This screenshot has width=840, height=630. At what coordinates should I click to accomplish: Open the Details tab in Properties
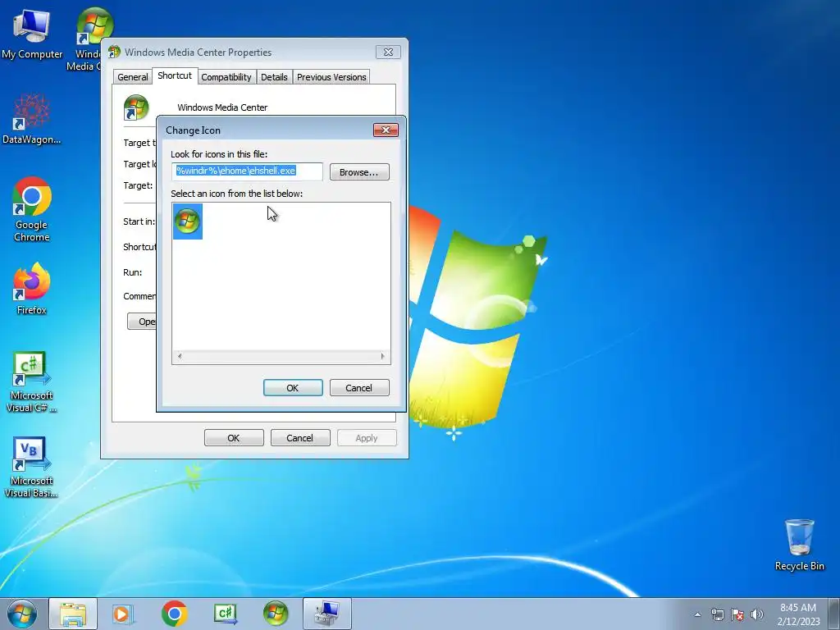(274, 77)
